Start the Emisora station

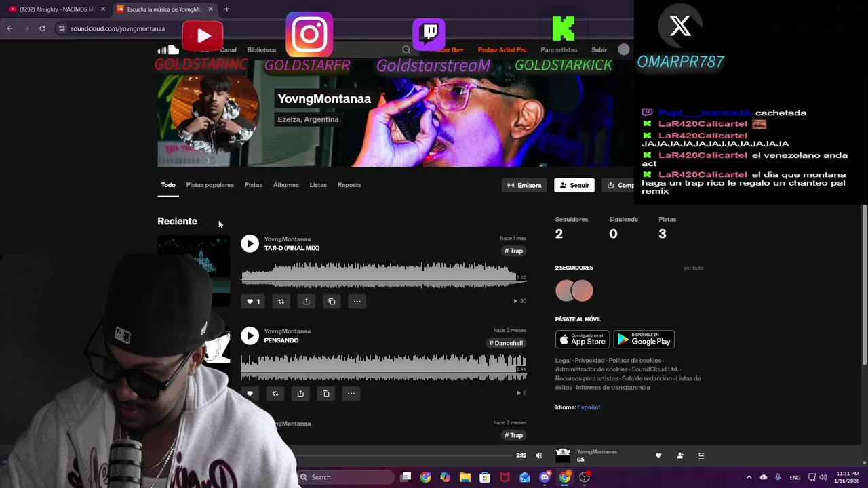click(524, 185)
